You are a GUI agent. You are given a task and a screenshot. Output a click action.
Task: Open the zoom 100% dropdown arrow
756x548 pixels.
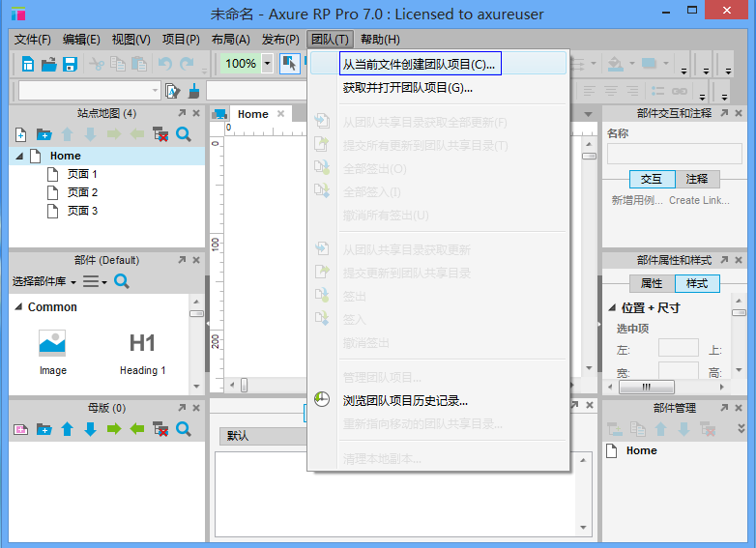coord(267,64)
